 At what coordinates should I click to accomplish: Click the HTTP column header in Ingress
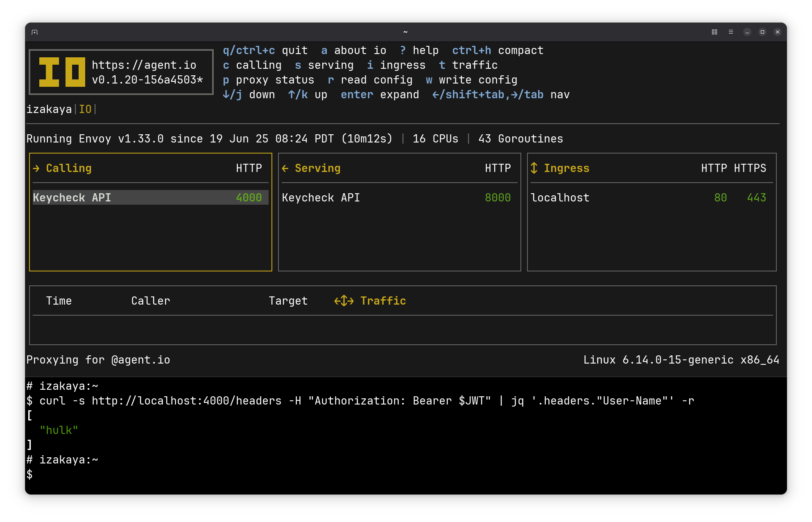714,168
